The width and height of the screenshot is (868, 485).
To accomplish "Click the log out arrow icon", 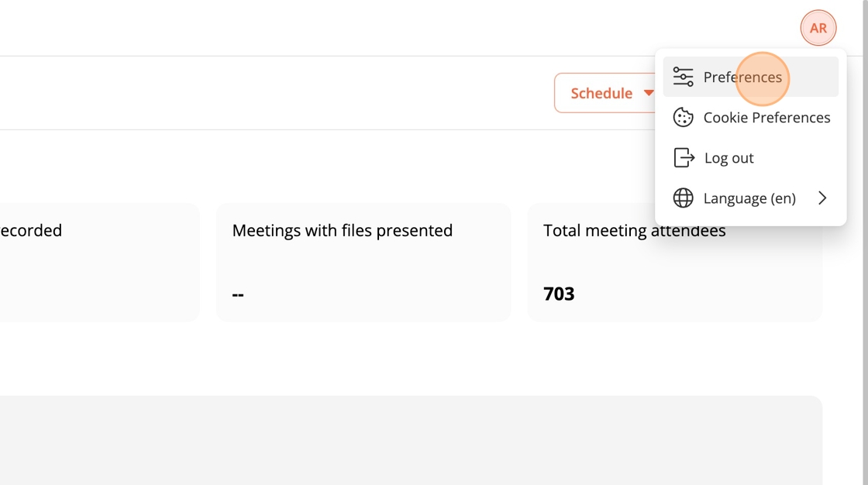I will [684, 158].
